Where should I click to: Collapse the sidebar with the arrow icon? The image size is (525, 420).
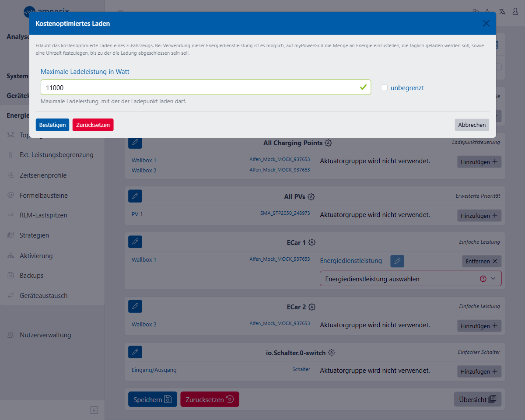pyautogui.click(x=94, y=410)
